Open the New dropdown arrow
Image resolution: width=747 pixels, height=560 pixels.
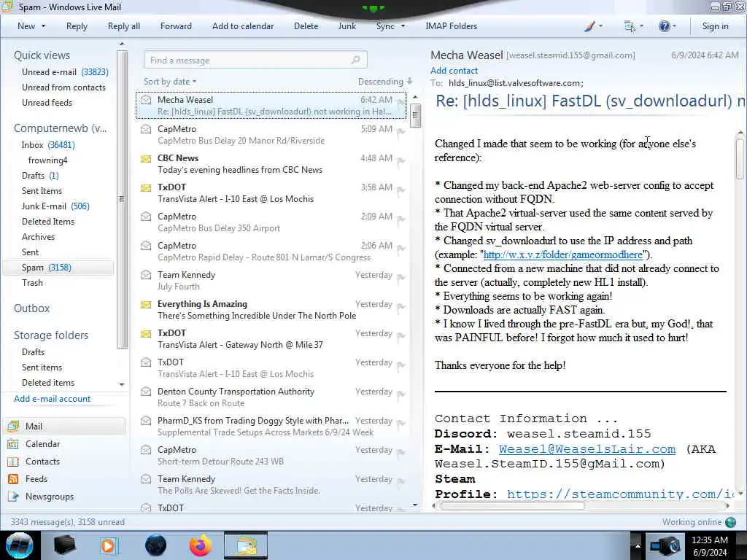[43, 26]
